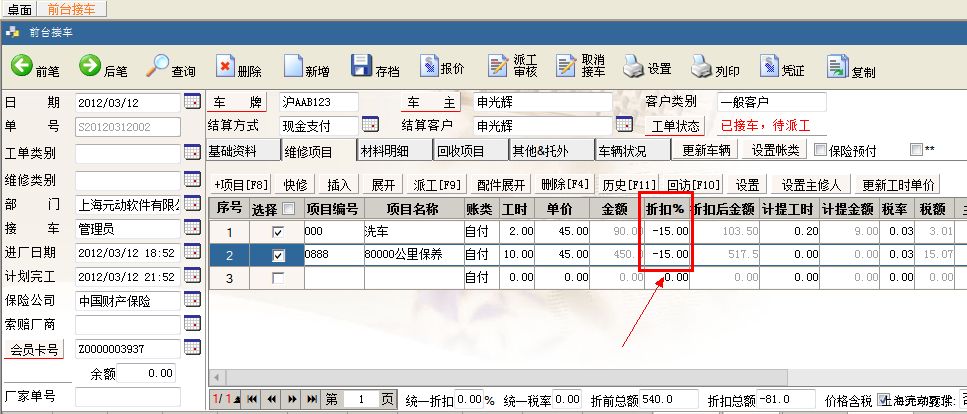Image resolution: width=967 pixels, height=414 pixels.
Task: Open the 保险公司 selection dropdown
Action: tap(193, 299)
